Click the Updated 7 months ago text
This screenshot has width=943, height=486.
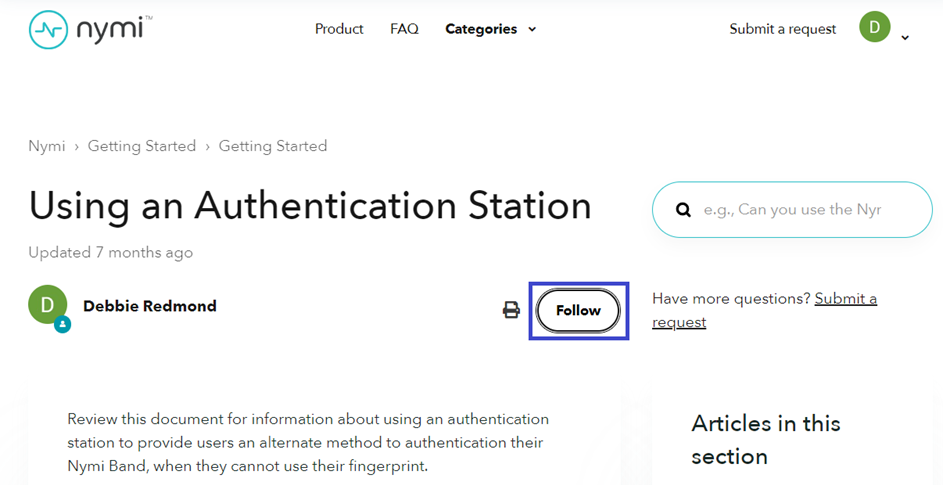(x=111, y=253)
